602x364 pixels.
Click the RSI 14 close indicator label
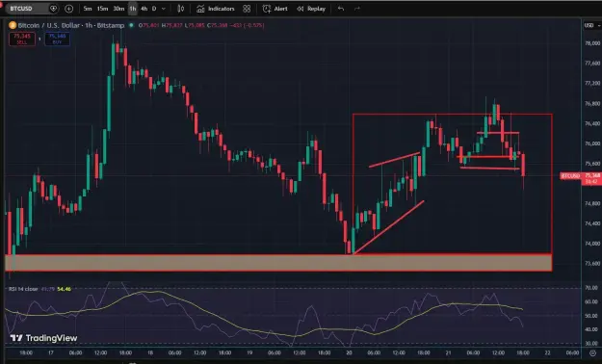(x=23, y=289)
